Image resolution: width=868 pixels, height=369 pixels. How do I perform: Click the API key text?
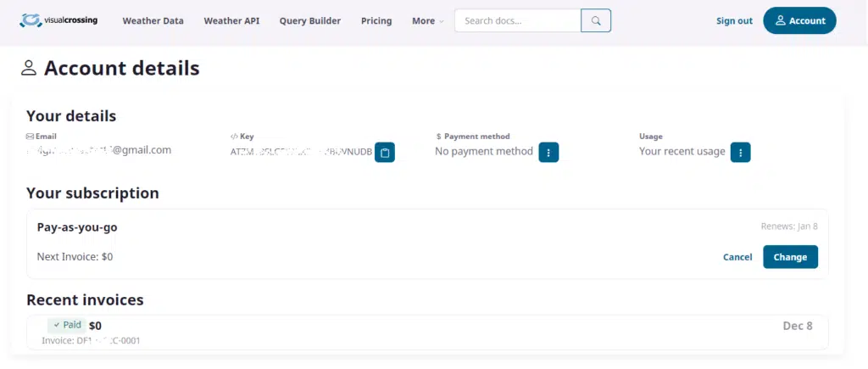[301, 152]
